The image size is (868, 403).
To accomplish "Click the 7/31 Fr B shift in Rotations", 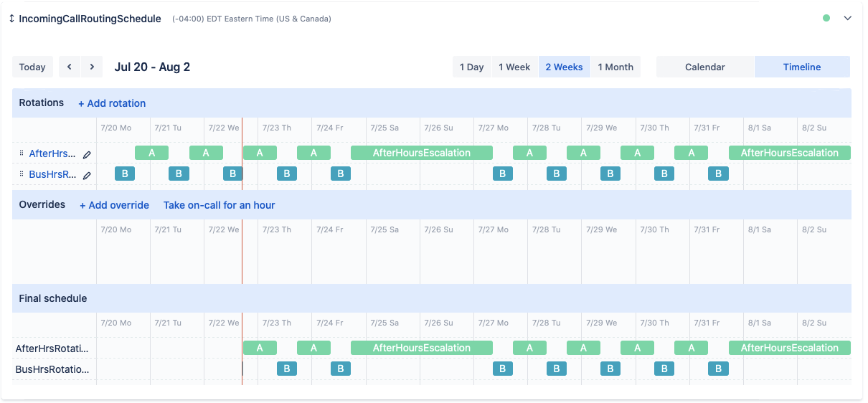I will (718, 174).
